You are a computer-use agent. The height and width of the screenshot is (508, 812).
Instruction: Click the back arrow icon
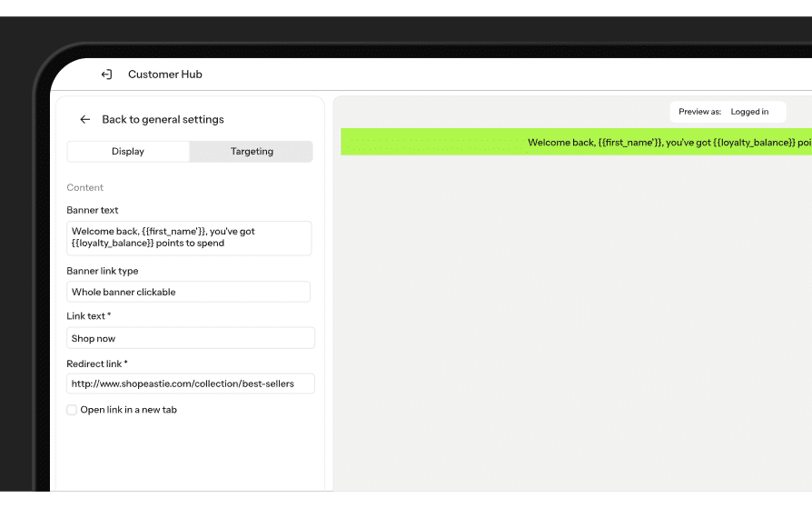84,119
